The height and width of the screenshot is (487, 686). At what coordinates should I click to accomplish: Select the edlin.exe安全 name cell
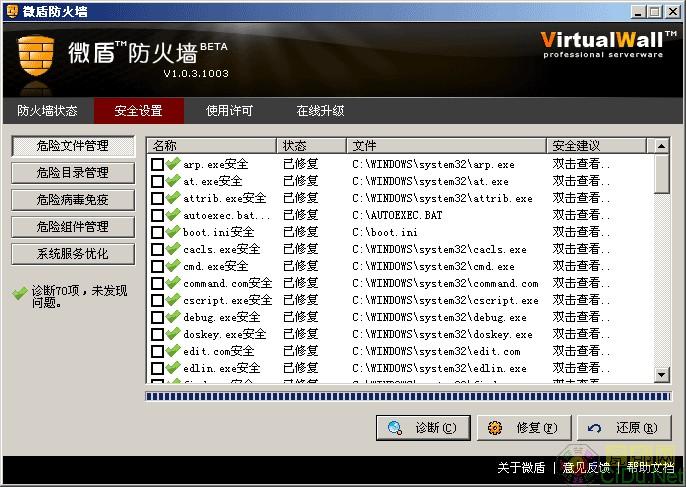coord(221,368)
